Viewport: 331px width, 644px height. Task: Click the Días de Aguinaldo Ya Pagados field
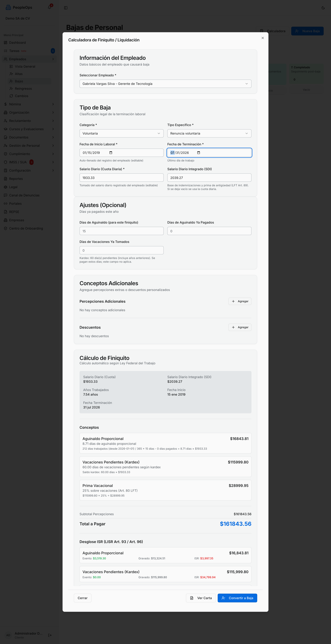pyautogui.click(x=209, y=231)
